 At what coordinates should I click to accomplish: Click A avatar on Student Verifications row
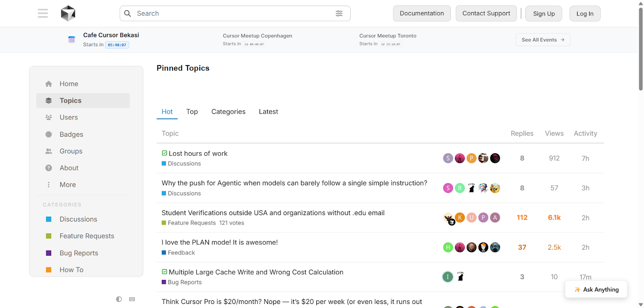[495, 218]
